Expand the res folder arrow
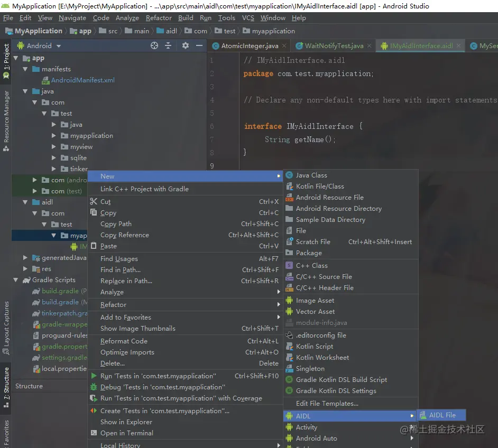498x448 pixels. click(25, 269)
